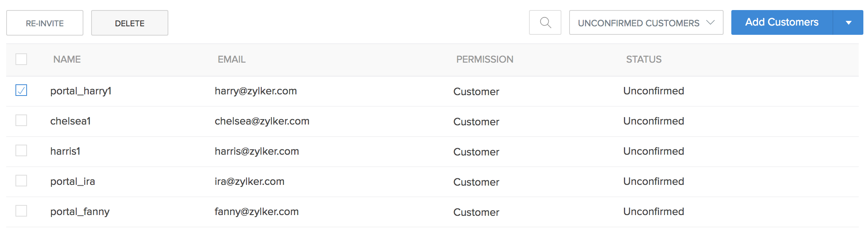868x239 pixels.
Task: Click the Email column header
Action: pyautogui.click(x=231, y=59)
